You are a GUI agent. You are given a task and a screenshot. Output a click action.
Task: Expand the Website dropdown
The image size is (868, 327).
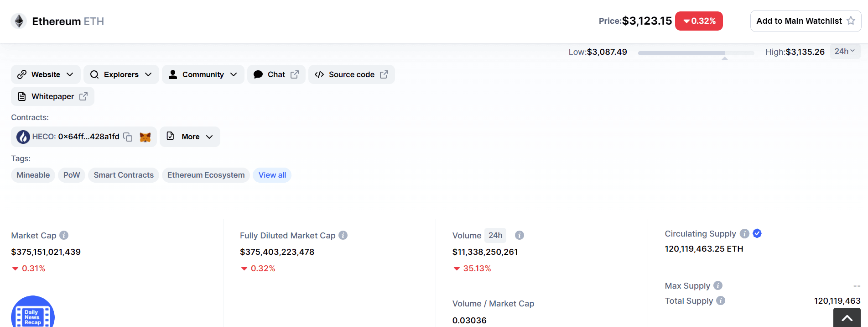(x=46, y=74)
